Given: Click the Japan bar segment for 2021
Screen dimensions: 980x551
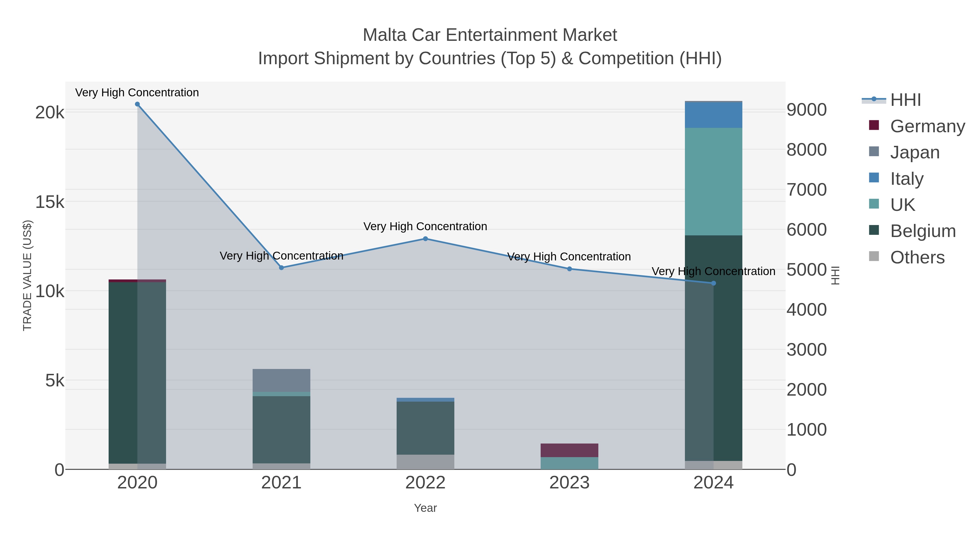Looking at the screenshot, I should 281,380.
